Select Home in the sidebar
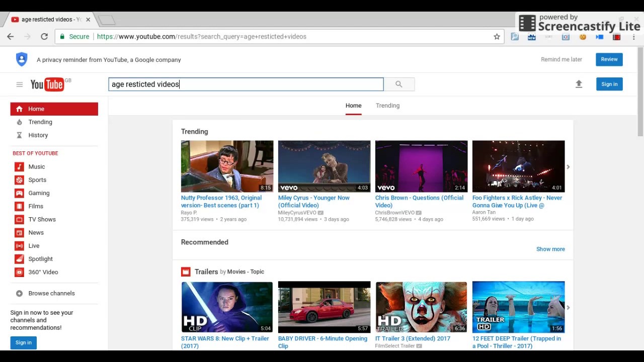Viewport: 644px width, 362px height. tap(54, 109)
